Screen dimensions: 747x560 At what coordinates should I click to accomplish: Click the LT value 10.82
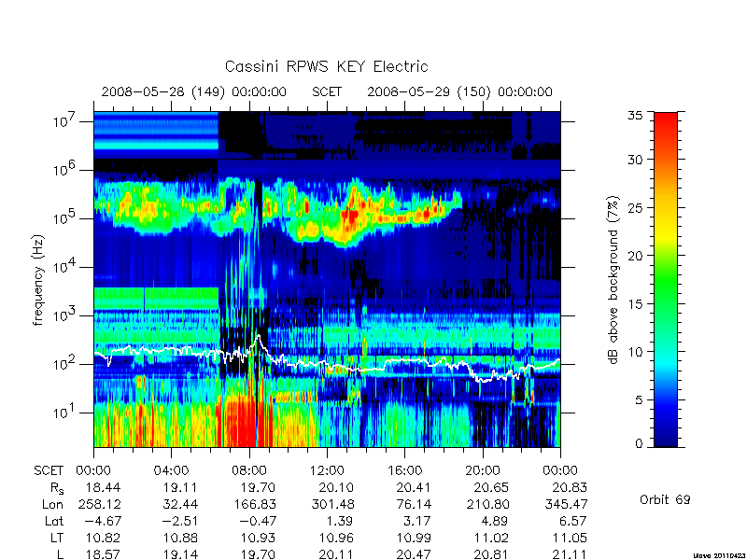click(103, 539)
